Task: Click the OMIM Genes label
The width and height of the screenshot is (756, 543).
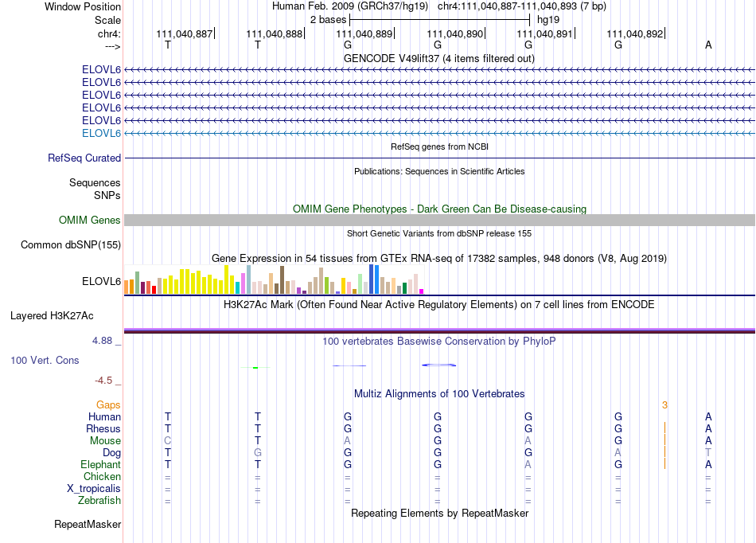Action: click(90, 221)
